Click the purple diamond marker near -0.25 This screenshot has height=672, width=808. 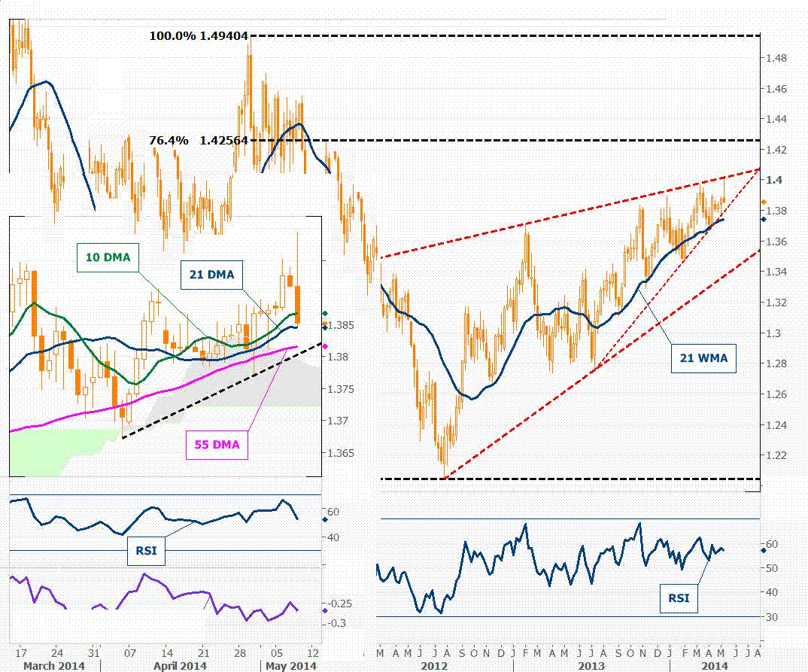click(x=324, y=610)
